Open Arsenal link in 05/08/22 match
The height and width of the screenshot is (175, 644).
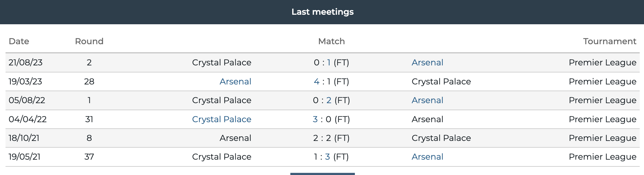click(x=427, y=100)
